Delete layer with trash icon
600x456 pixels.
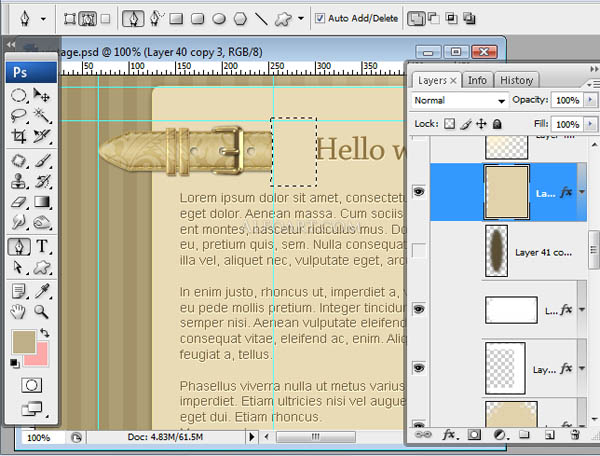point(575,435)
